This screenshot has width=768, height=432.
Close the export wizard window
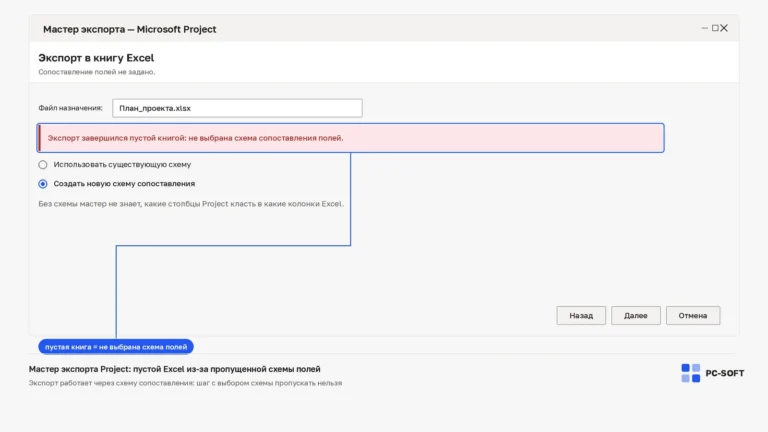(724, 28)
